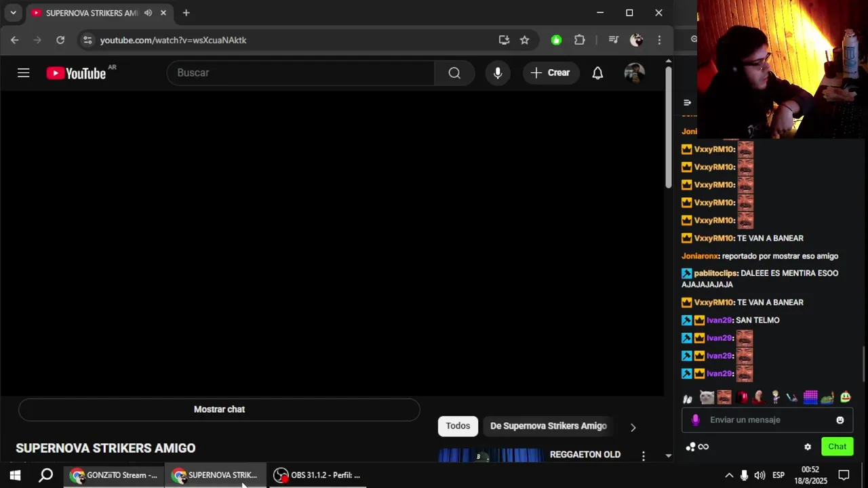Open the Chrome extensions puzzle icon

579,40
